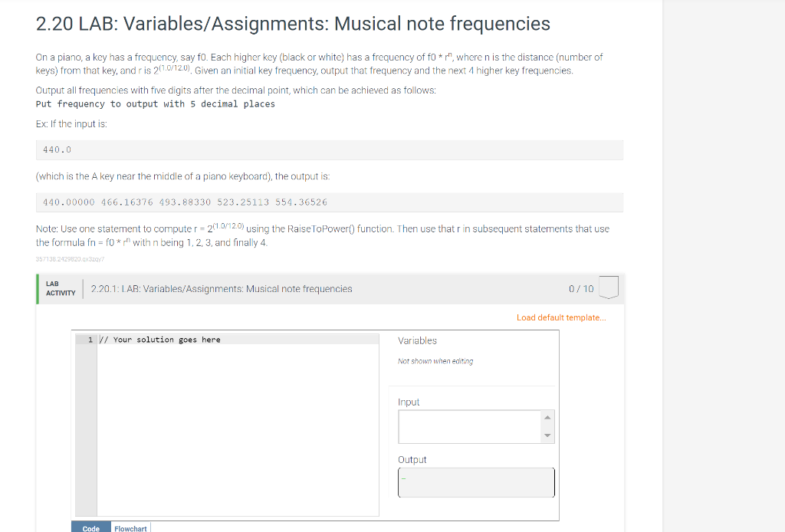Click the Variables panel heading

coord(418,340)
